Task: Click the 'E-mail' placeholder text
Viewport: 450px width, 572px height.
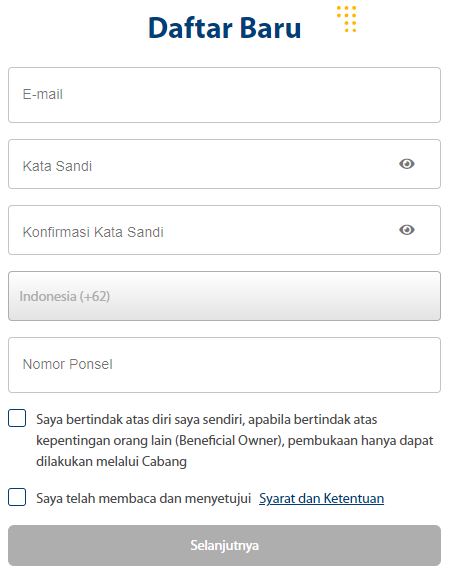Action: pyautogui.click(x=43, y=94)
